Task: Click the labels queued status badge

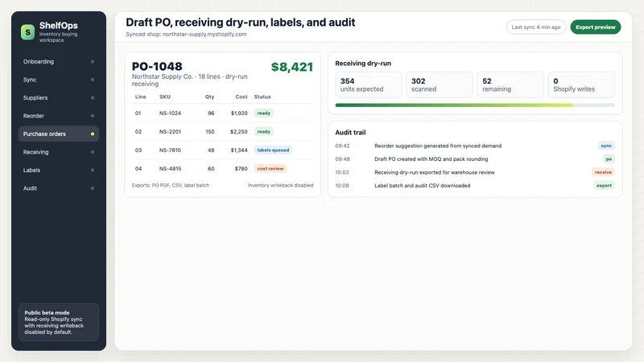Action: 273,150
